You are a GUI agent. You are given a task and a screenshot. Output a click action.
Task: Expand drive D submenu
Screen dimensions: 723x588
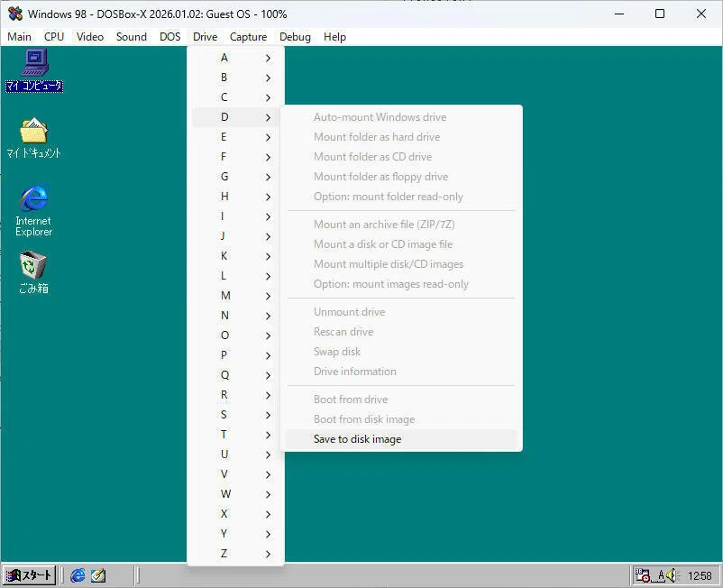235,117
